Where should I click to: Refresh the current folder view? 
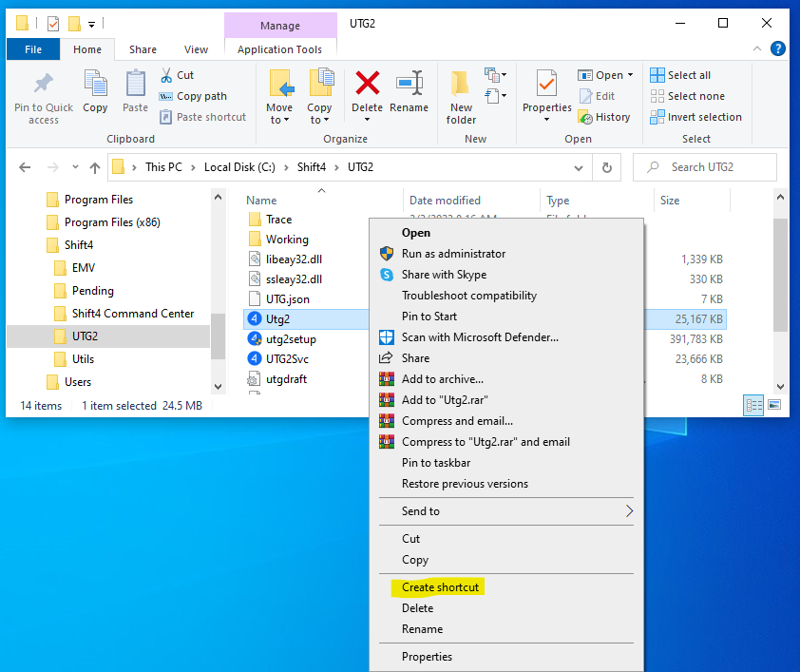(606, 167)
